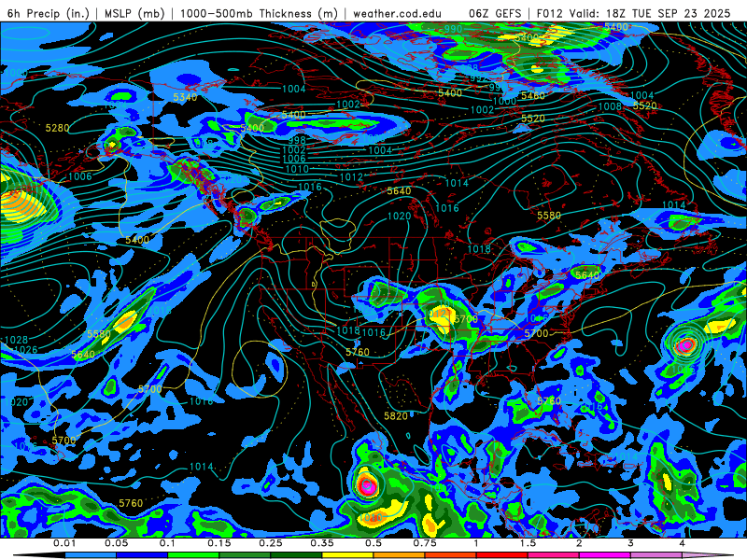Click the '1.5' legend value
747x560 pixels.
[528, 543]
